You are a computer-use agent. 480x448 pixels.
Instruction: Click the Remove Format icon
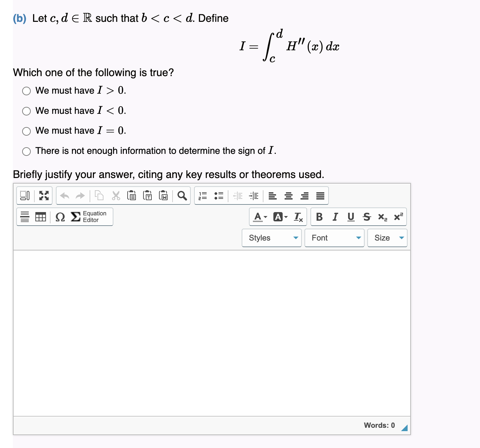(x=298, y=217)
